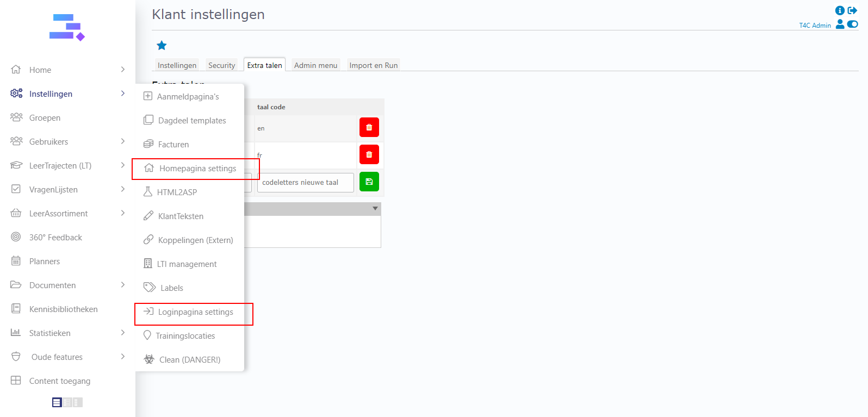Delete the 'fr' language row
The image size is (868, 417).
click(x=369, y=155)
